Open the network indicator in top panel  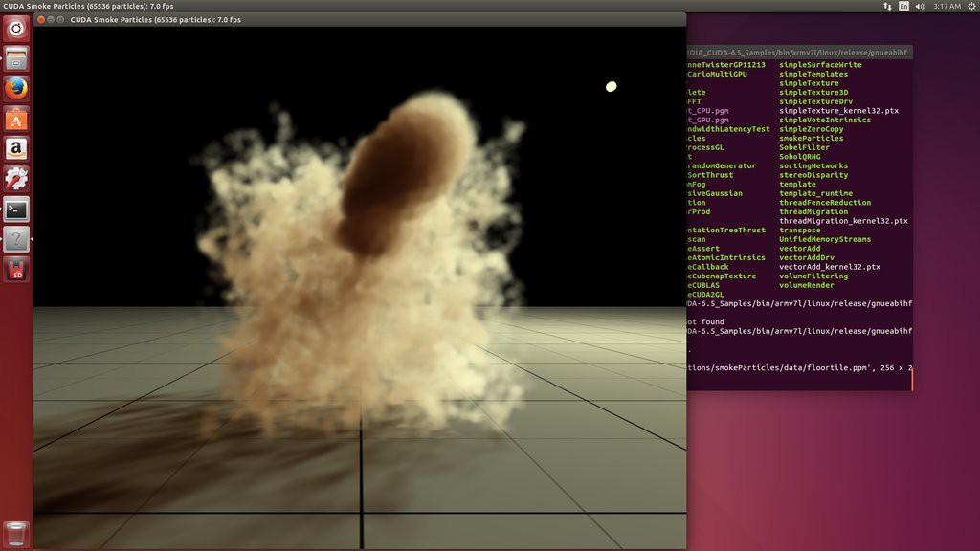click(887, 7)
